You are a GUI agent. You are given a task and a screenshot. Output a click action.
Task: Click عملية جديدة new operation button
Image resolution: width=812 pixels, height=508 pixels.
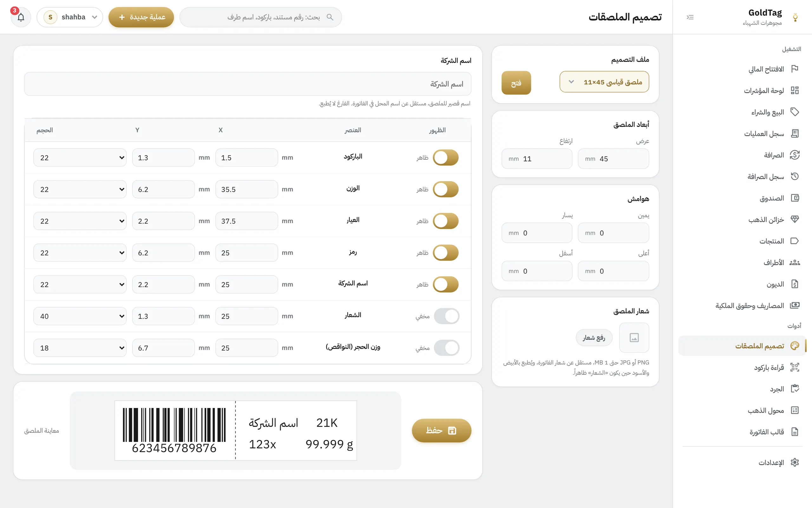(x=141, y=17)
